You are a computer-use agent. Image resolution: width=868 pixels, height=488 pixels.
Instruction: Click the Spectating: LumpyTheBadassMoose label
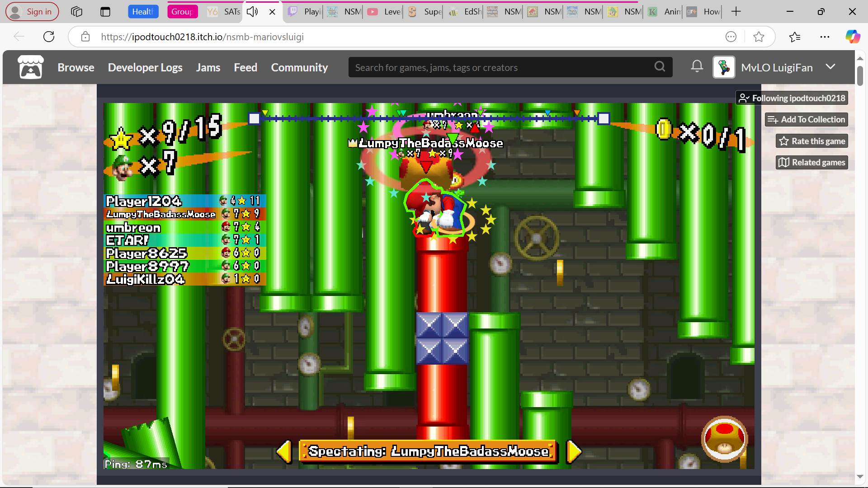tap(428, 451)
